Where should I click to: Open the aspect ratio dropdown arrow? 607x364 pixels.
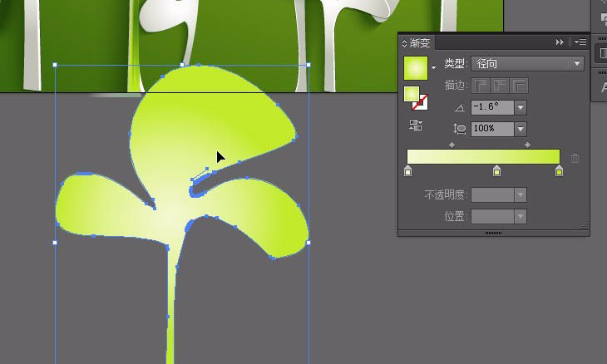pos(521,129)
